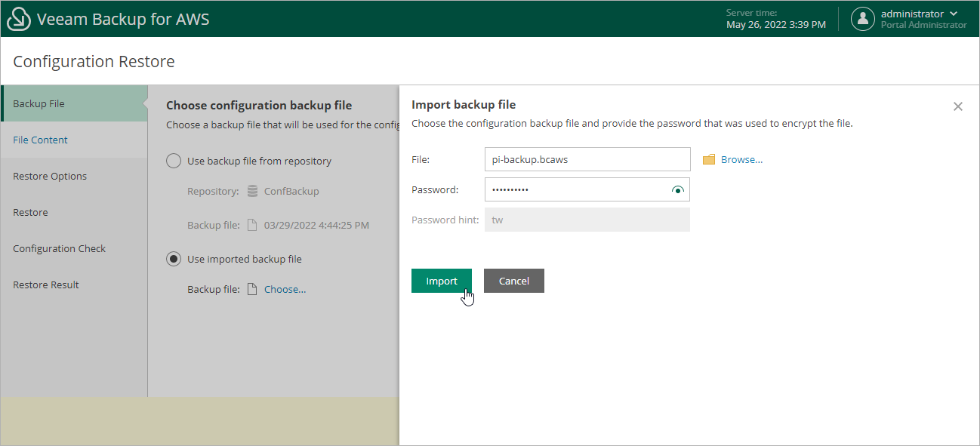The image size is (980, 446).
Task: Click the Veeam Backup for AWS logo
Action: [18, 18]
